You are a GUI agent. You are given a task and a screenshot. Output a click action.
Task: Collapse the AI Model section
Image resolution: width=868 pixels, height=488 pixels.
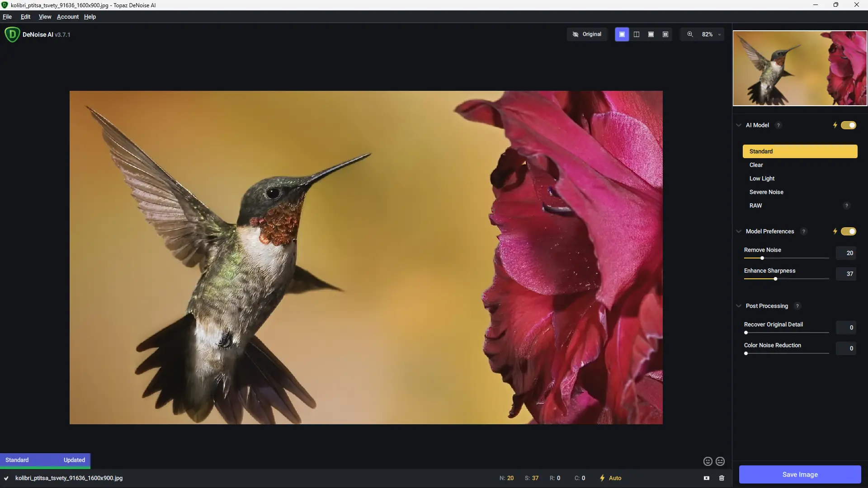pyautogui.click(x=738, y=125)
